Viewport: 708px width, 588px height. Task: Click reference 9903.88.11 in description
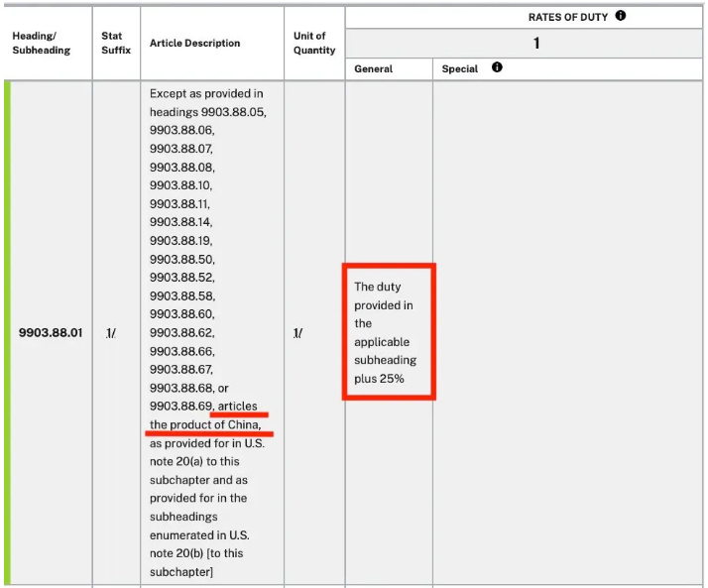click(178, 204)
